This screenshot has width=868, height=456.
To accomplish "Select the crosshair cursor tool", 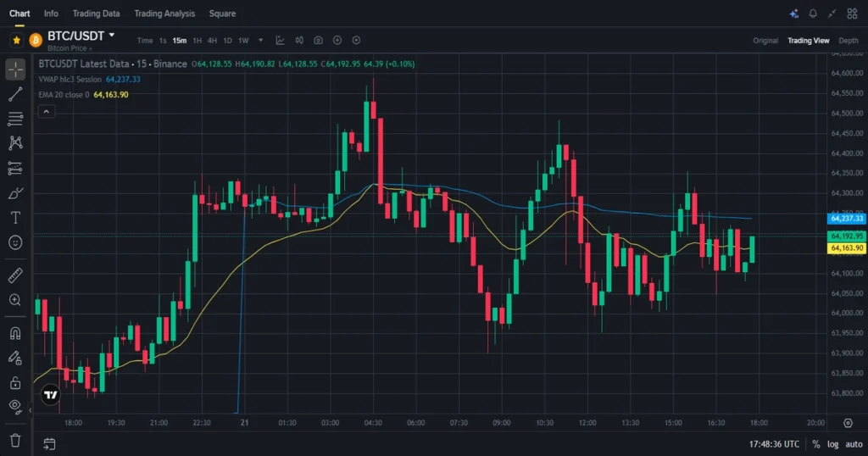I will (x=15, y=70).
